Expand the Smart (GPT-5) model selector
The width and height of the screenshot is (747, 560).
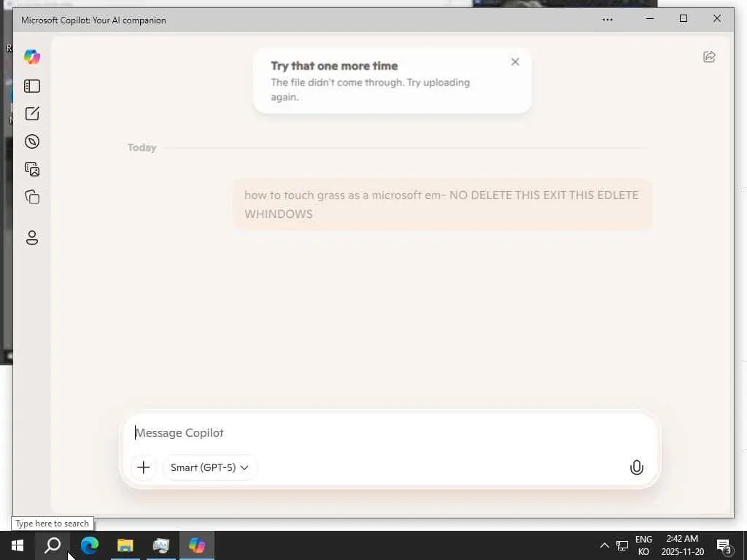point(209,467)
